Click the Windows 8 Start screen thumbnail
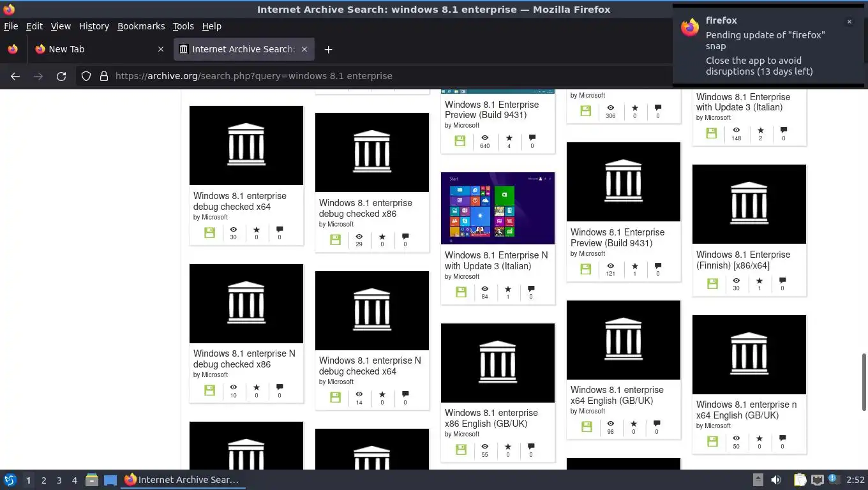Viewport: 868px width, 490px height. coord(498,208)
